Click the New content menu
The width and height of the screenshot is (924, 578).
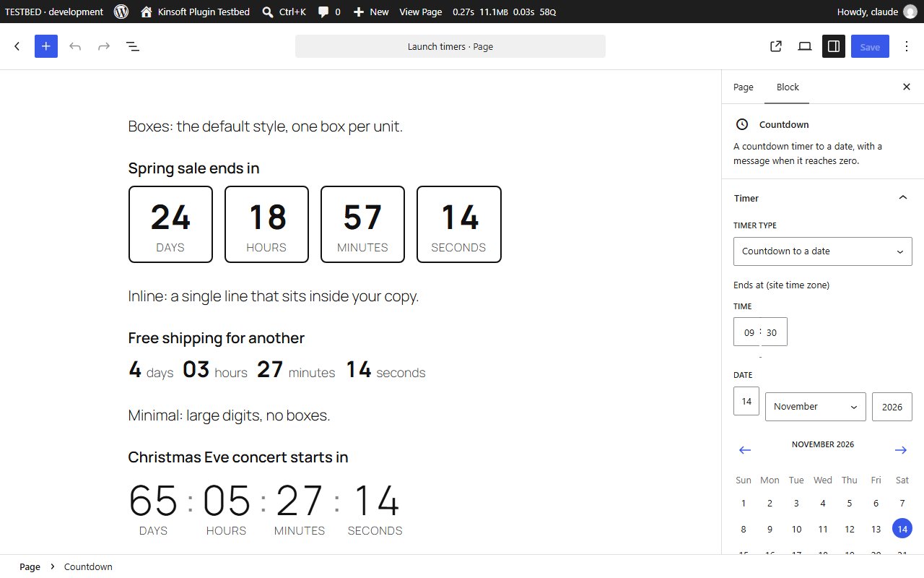coord(371,12)
